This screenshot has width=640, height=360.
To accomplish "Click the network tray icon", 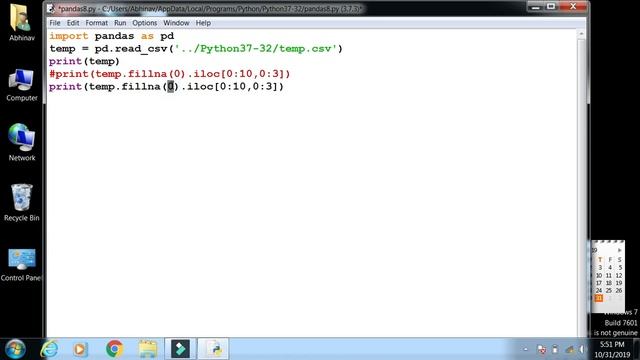I will coord(569,349).
